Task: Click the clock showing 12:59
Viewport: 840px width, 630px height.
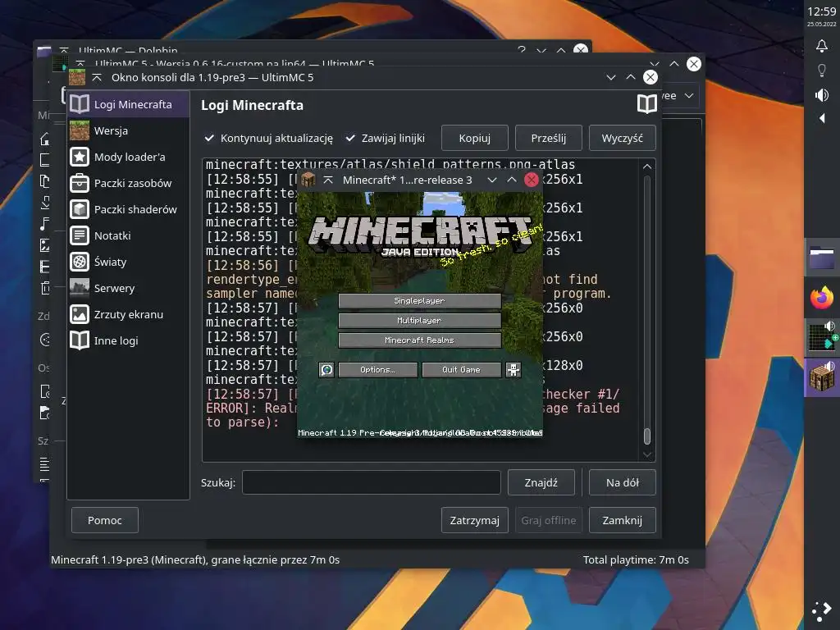Action: click(x=822, y=11)
